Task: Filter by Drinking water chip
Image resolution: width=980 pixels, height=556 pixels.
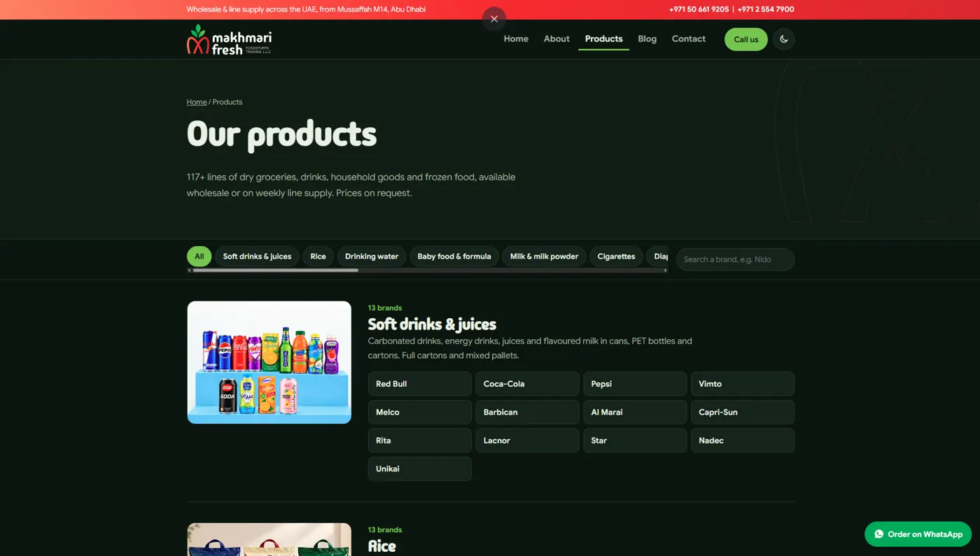Action: click(372, 256)
